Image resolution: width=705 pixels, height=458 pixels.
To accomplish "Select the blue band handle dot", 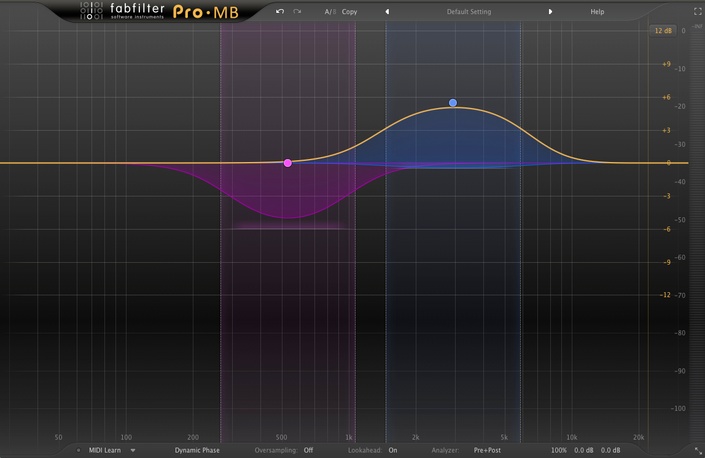I will (x=453, y=103).
